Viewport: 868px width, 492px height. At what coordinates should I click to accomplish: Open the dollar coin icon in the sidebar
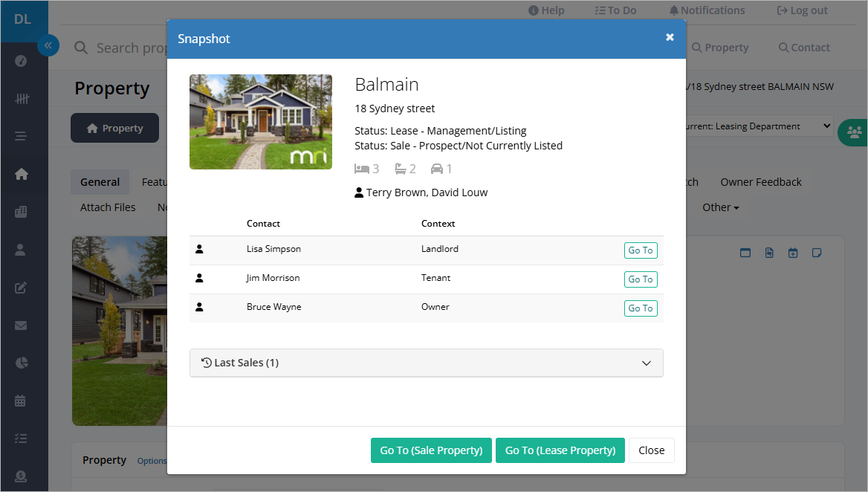pos(21,476)
